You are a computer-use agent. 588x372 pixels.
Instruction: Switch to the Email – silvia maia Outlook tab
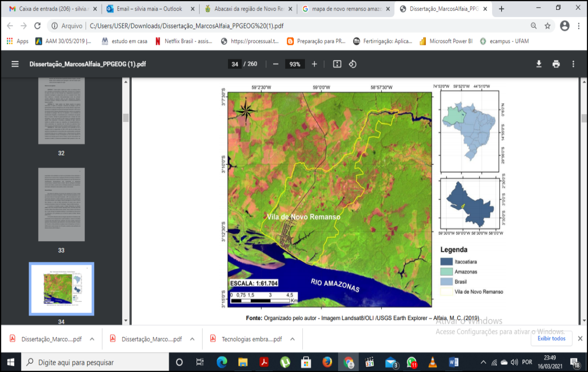(x=150, y=9)
